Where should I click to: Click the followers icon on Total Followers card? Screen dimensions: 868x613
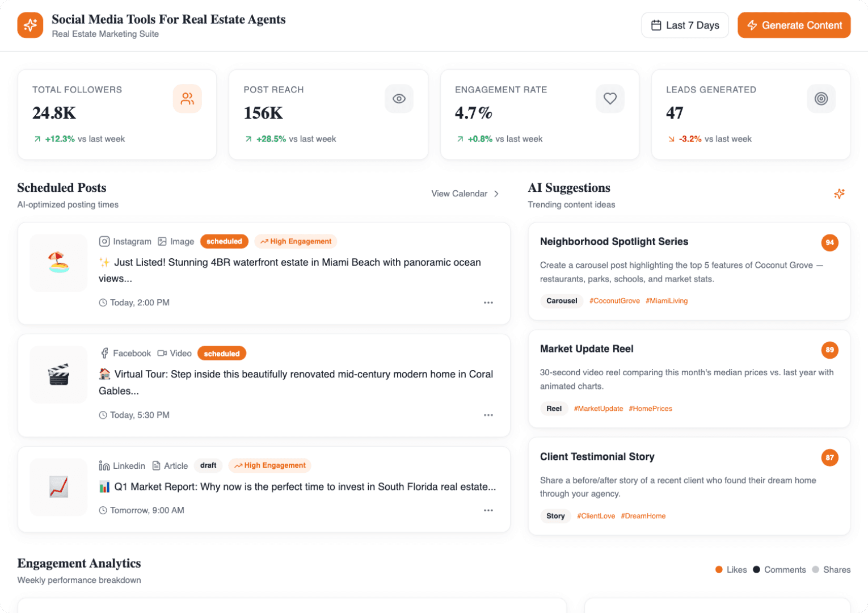(x=187, y=98)
